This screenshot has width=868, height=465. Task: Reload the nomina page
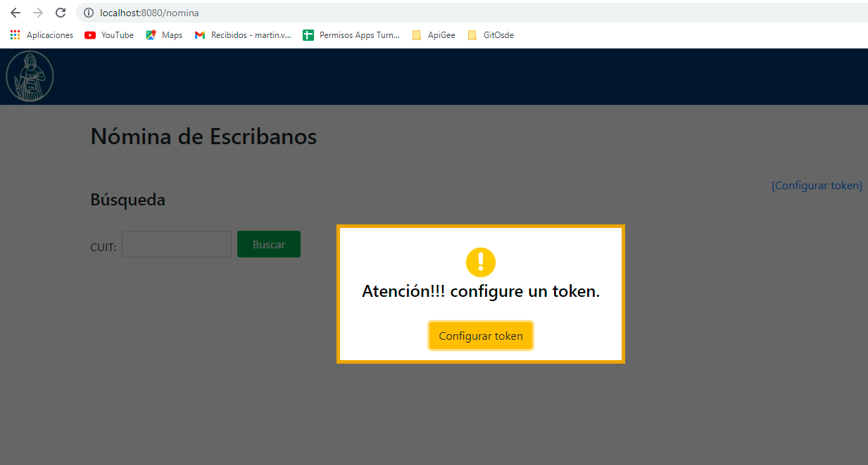(x=61, y=13)
